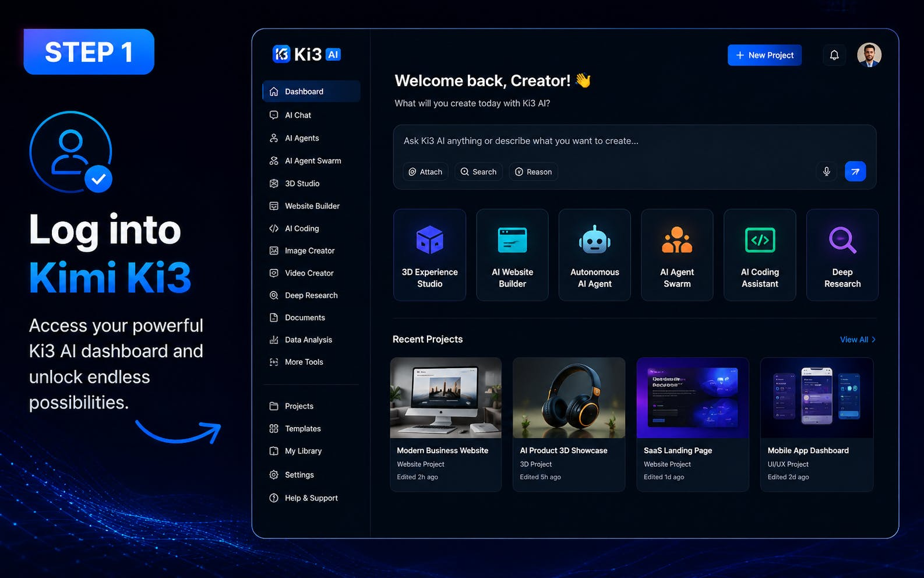Click the AI Coding brackets icon in sidebar
Image resolution: width=924 pixels, height=578 pixels.
[x=274, y=228]
